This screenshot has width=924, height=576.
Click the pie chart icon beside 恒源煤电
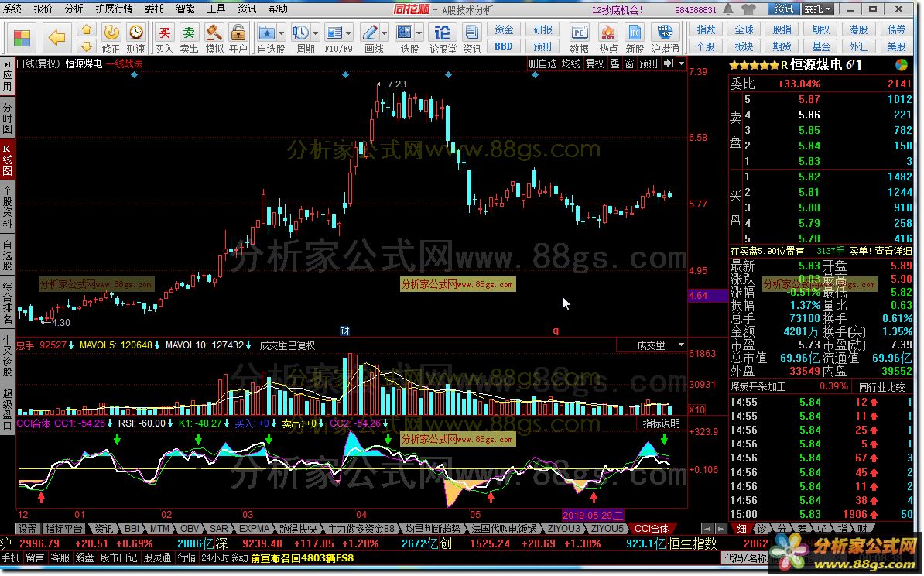point(901,65)
